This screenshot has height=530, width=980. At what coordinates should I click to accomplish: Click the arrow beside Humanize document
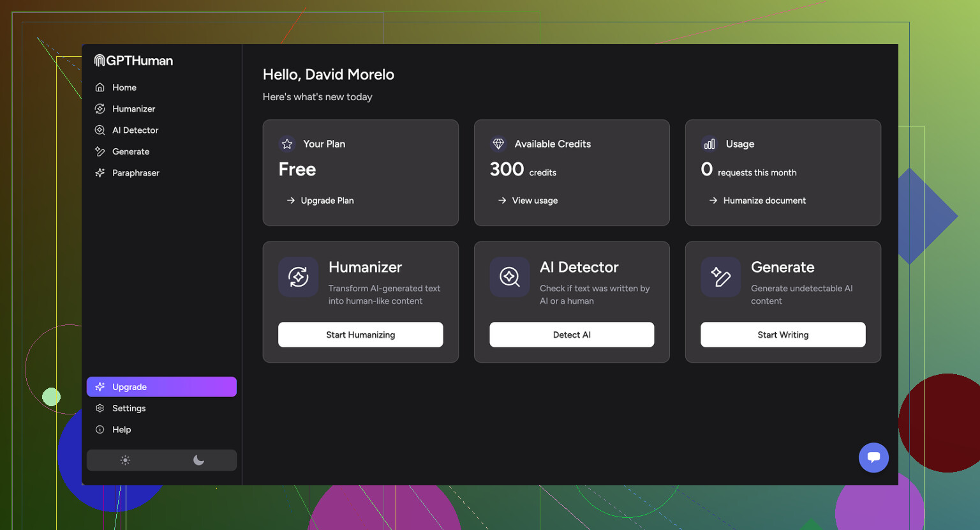(713, 201)
